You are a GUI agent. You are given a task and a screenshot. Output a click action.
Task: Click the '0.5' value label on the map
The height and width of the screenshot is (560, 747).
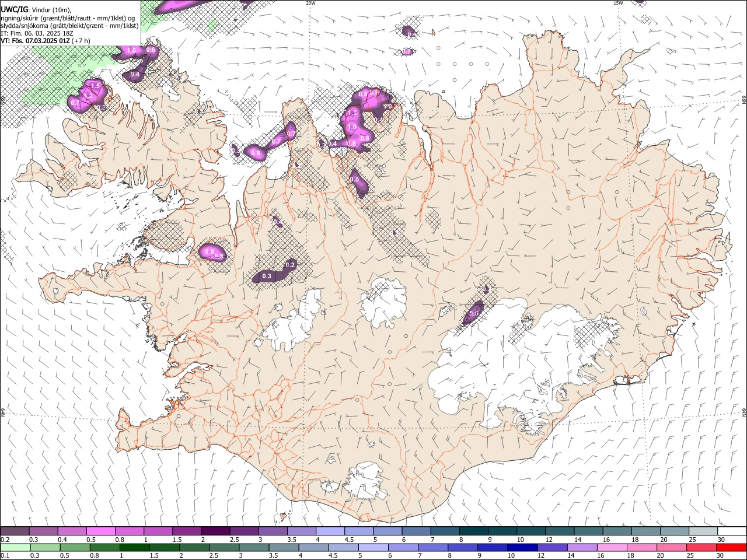(x=354, y=179)
